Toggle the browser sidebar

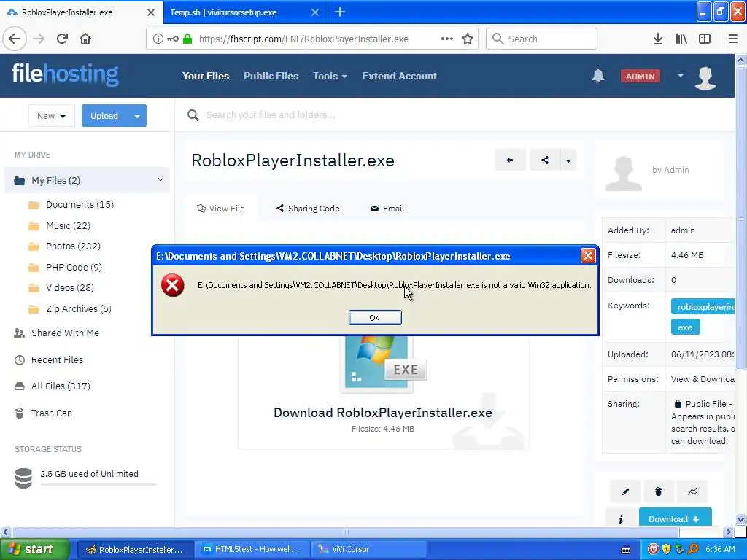705,39
